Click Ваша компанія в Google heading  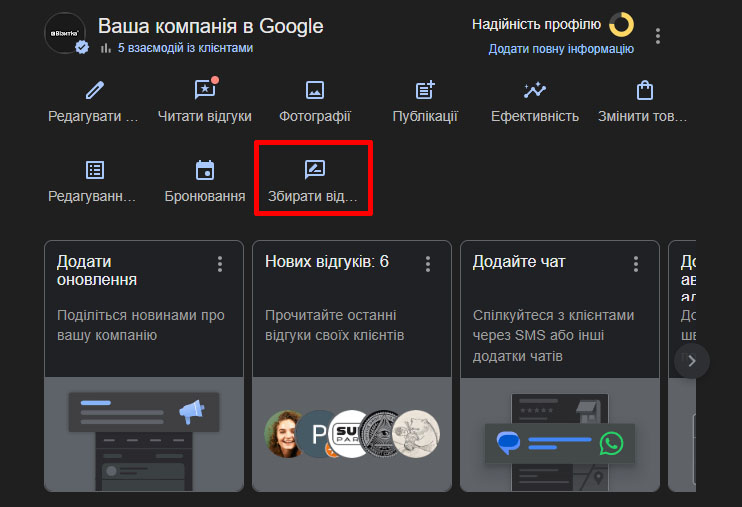click(211, 26)
